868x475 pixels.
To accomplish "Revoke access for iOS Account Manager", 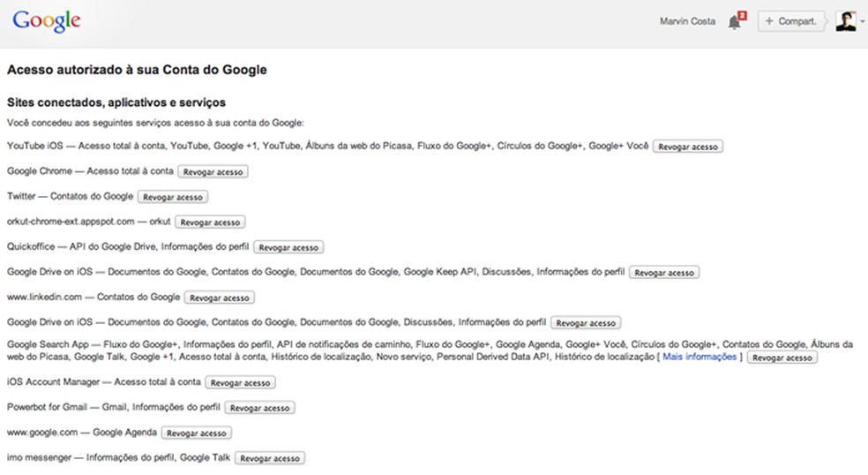I will (x=240, y=382).
